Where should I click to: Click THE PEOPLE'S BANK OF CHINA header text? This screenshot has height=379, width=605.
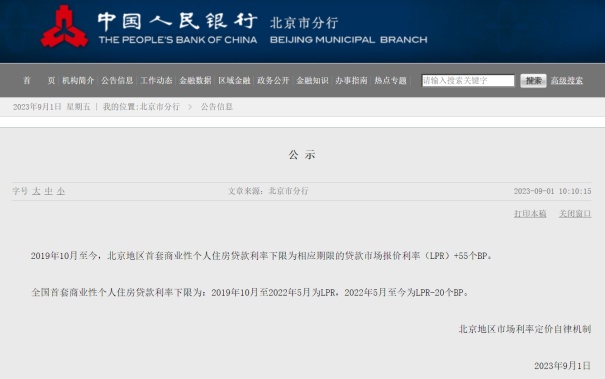[178, 40]
